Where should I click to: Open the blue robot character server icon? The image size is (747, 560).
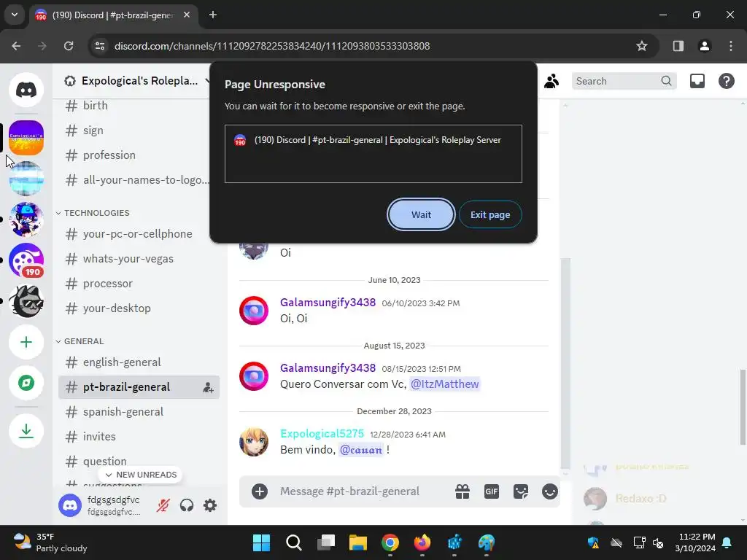[x=26, y=219]
